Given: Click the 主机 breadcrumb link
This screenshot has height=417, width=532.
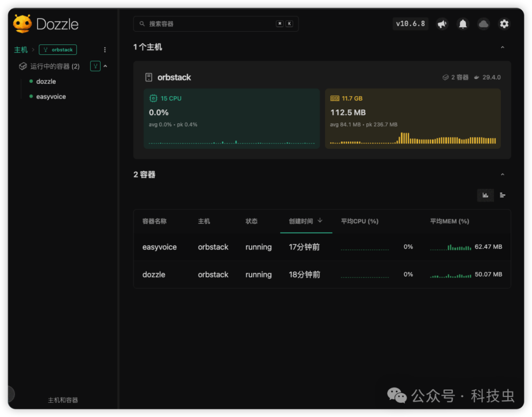Looking at the screenshot, I should tap(21, 50).
